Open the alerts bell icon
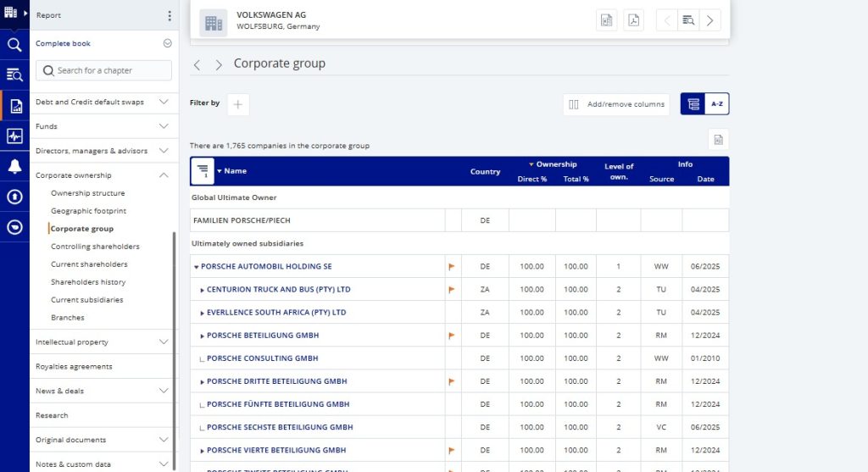 (x=14, y=166)
